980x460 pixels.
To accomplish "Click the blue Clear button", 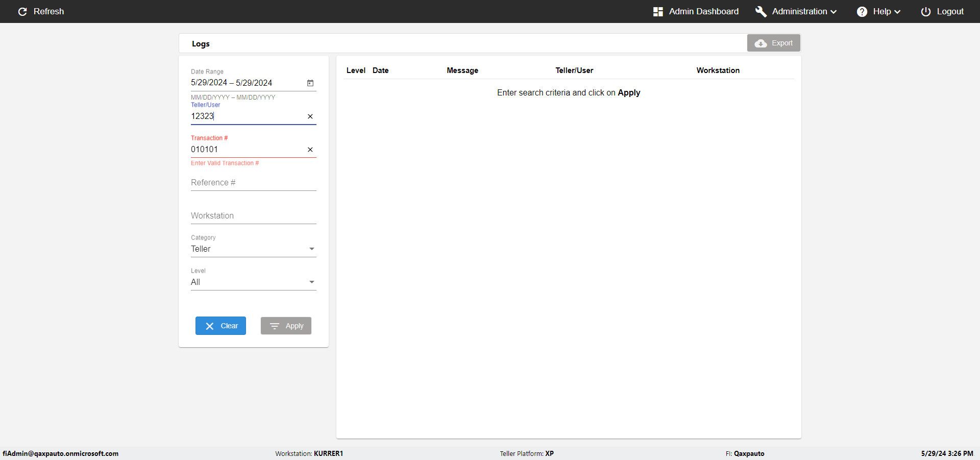I will 220,326.
